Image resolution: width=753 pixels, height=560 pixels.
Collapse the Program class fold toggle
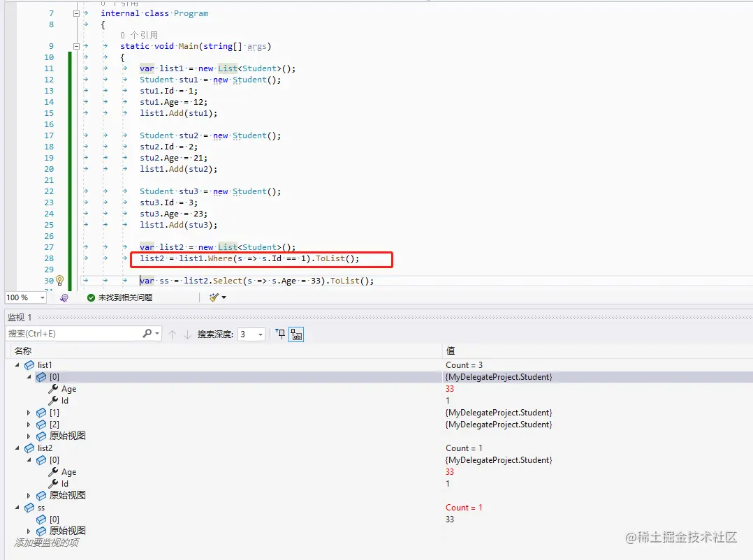[76, 13]
